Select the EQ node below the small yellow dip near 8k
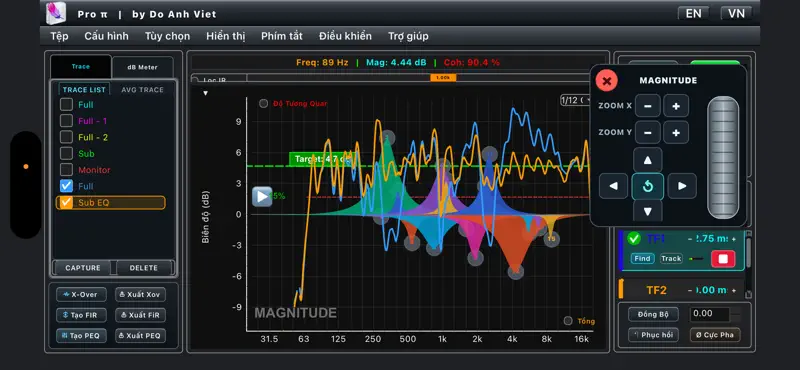The image size is (800, 370). click(x=552, y=239)
